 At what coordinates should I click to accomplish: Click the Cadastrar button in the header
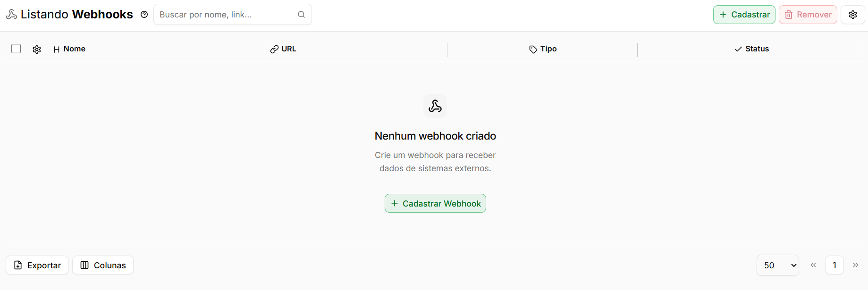tap(744, 15)
